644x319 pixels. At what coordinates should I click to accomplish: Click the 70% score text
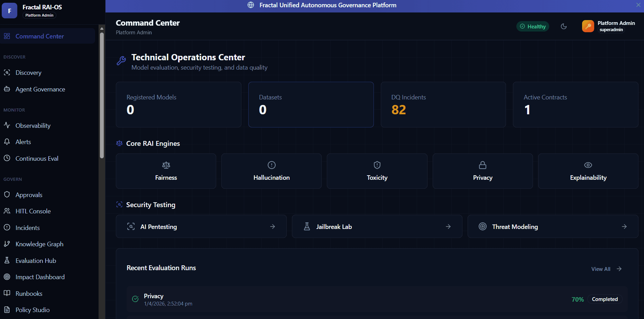(578, 299)
